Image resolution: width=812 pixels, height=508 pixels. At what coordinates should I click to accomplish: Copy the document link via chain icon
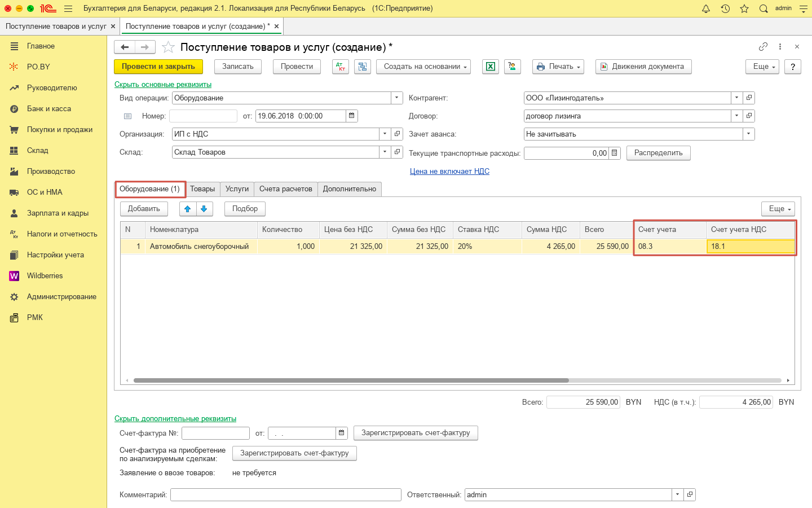pyautogui.click(x=763, y=47)
